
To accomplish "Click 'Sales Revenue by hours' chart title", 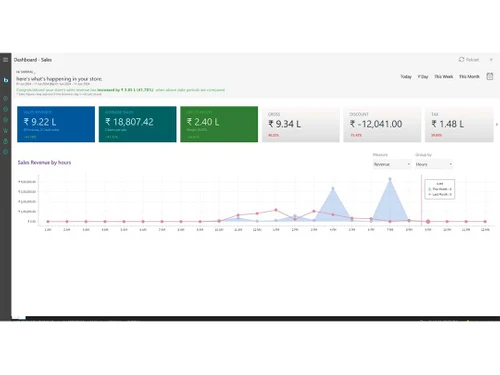I will (x=44, y=162).
